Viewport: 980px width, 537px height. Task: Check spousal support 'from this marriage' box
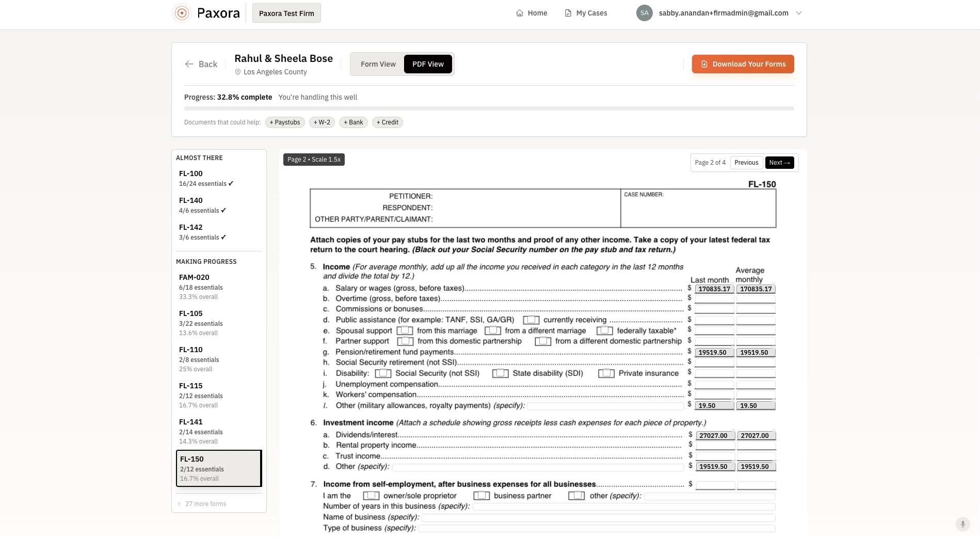click(x=405, y=330)
